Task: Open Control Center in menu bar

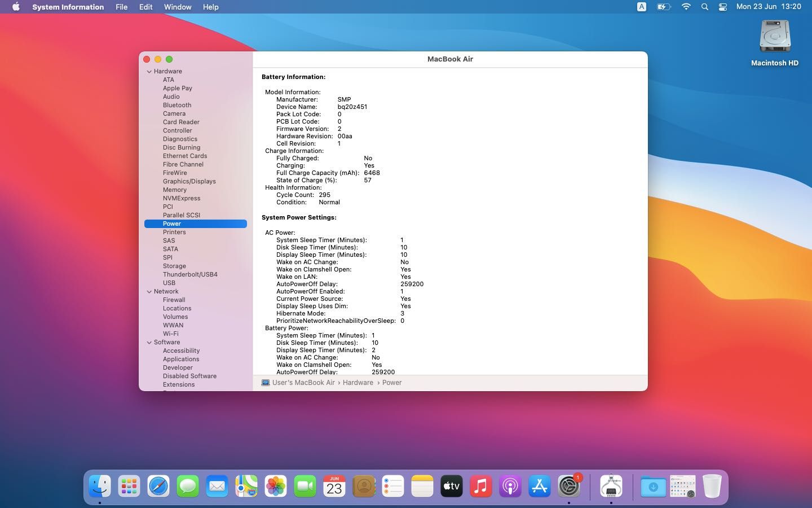Action: [722, 7]
